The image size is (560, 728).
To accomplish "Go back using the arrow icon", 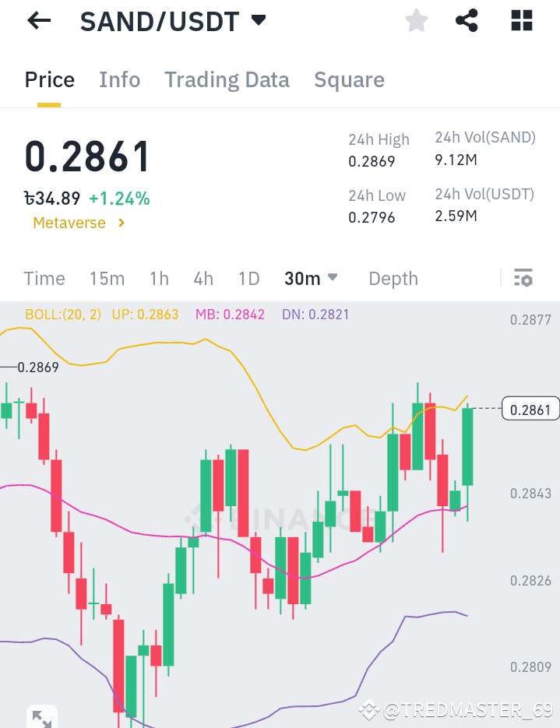I will (37, 21).
